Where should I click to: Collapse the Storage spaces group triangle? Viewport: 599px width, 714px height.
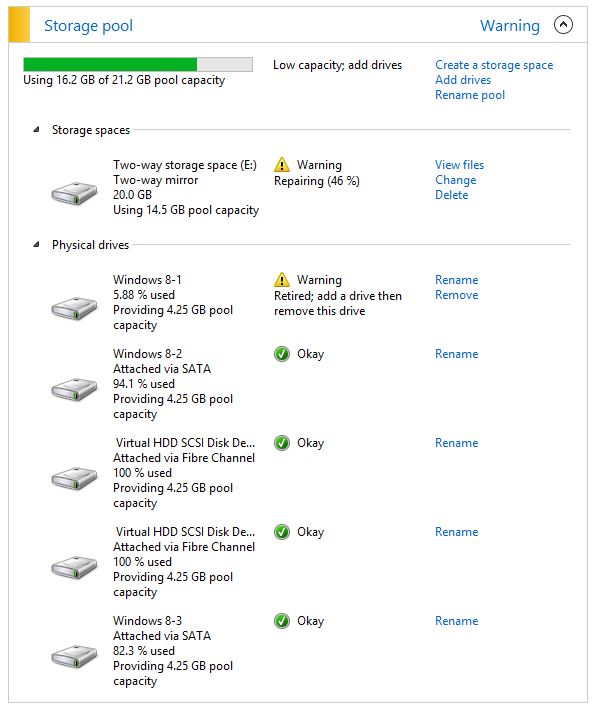[36, 130]
